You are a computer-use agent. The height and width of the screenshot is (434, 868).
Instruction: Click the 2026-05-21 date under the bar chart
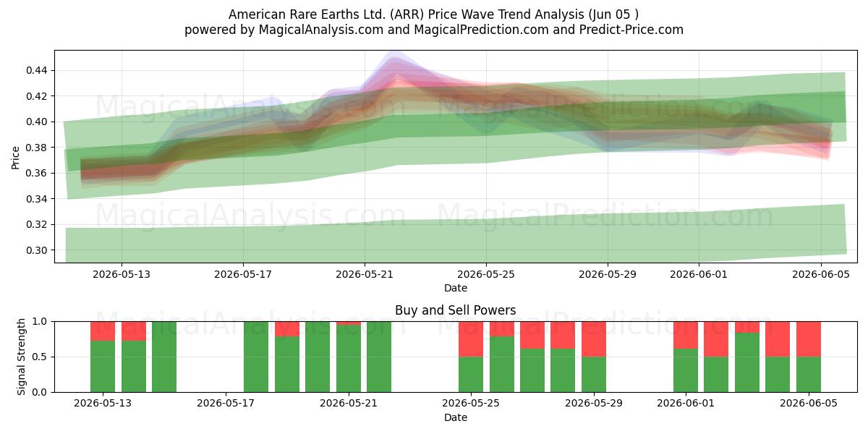[x=349, y=404]
